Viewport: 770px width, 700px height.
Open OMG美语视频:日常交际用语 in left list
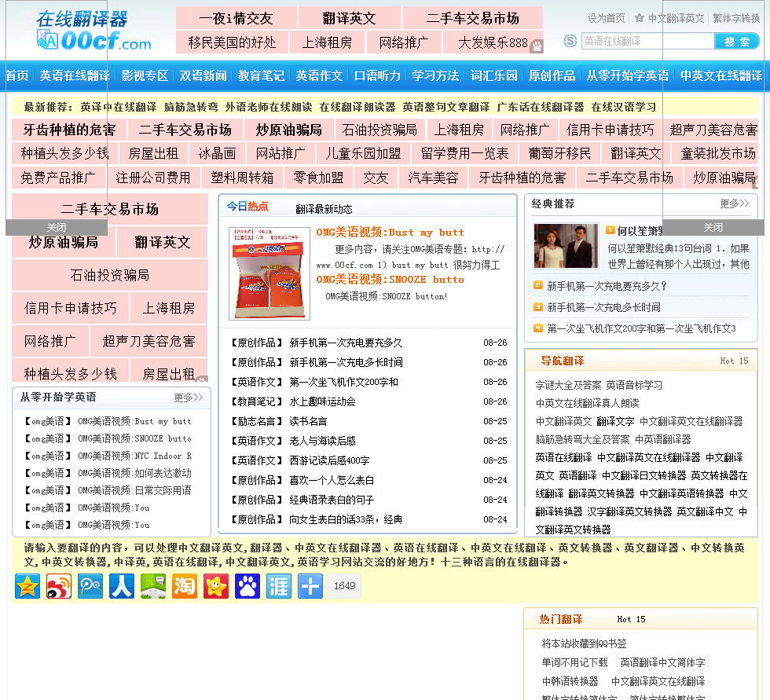click(135, 490)
